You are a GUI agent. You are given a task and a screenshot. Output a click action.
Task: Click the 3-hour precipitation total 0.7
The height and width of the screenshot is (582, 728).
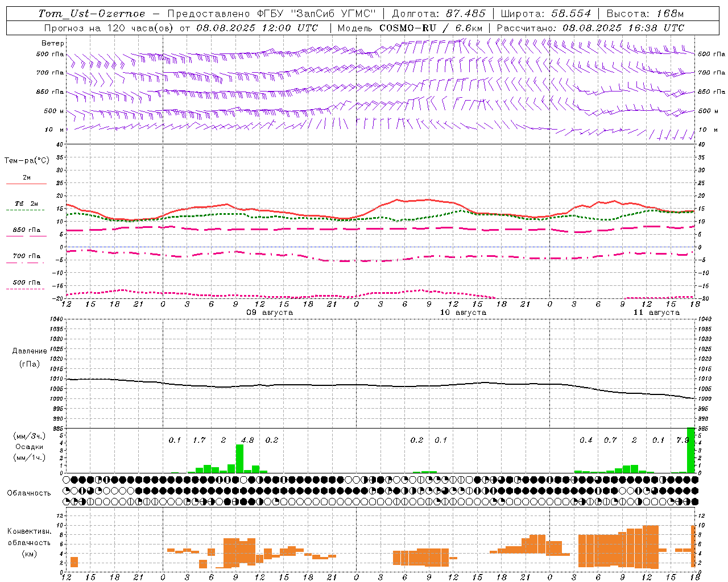click(x=610, y=440)
